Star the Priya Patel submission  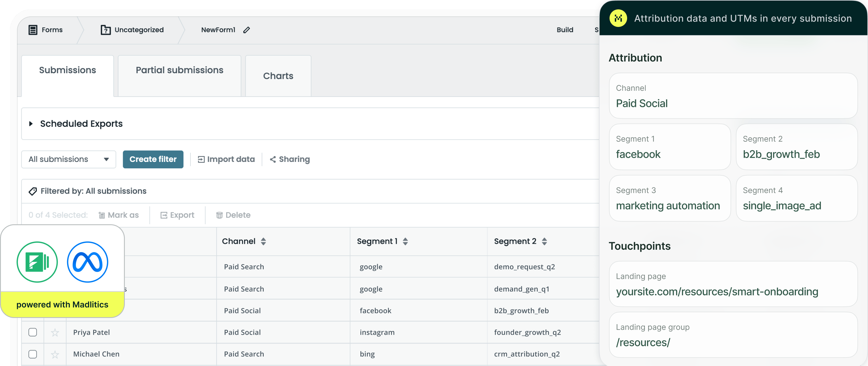[55, 332]
